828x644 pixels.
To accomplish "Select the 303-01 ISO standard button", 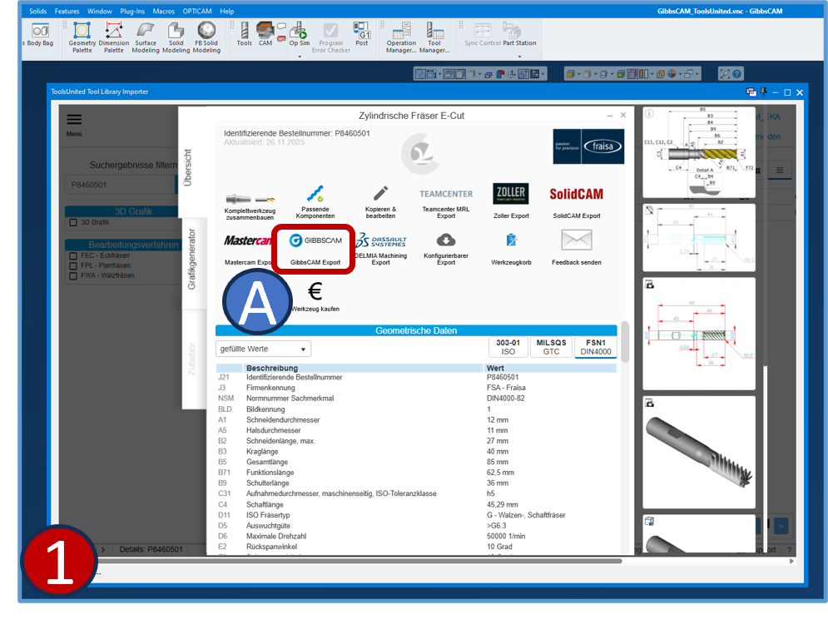I will point(508,347).
